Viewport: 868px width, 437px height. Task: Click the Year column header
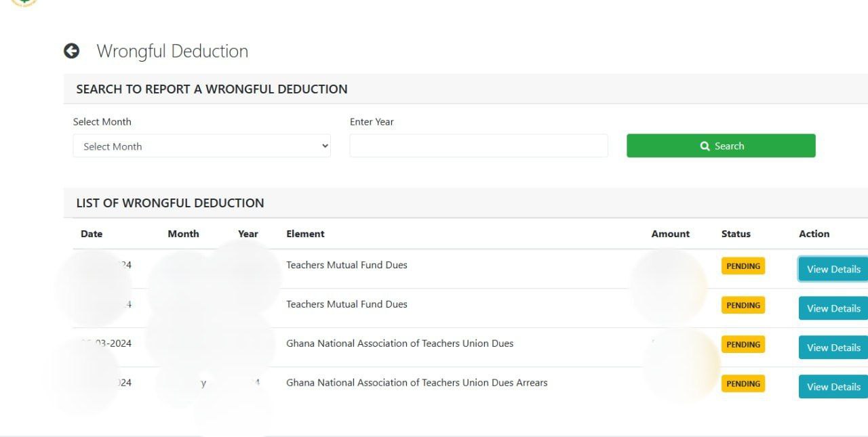coord(248,234)
